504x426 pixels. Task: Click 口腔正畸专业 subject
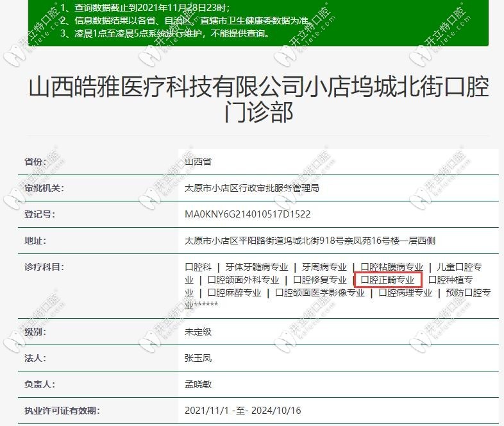coord(387,280)
